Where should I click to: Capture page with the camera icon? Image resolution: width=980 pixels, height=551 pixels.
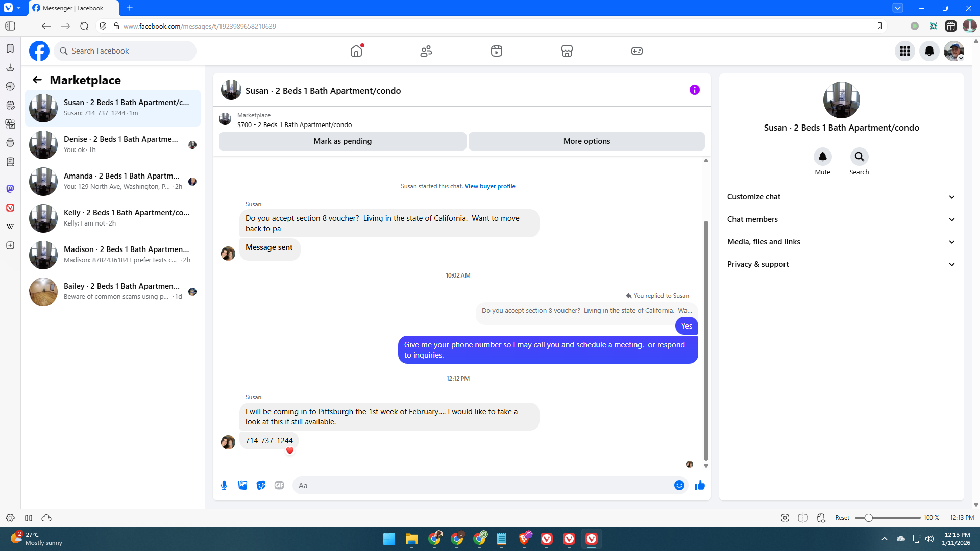point(785,518)
